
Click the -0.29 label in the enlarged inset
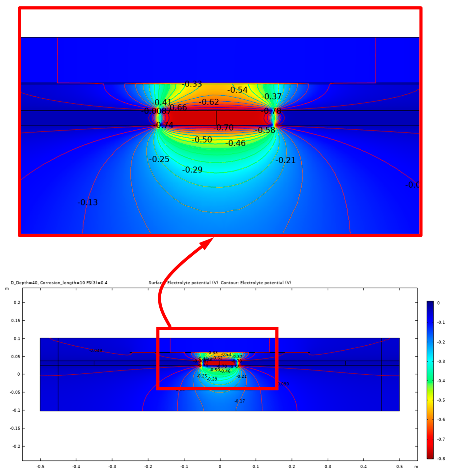pyautogui.click(x=192, y=170)
